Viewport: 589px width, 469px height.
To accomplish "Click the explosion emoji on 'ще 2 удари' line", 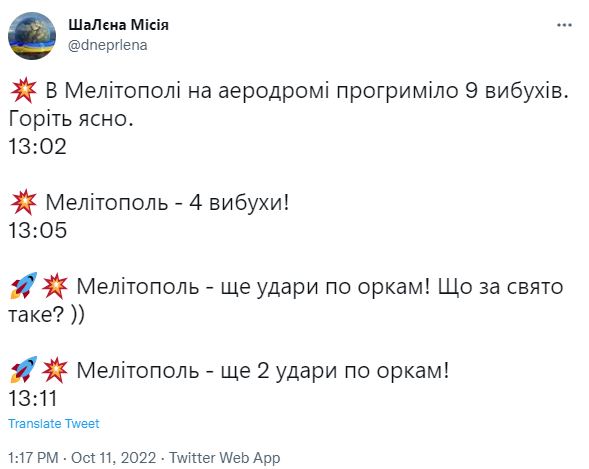I will point(54,370).
